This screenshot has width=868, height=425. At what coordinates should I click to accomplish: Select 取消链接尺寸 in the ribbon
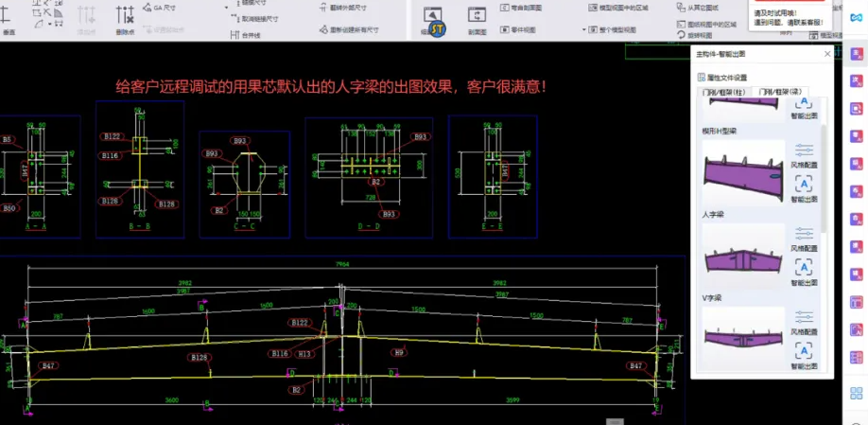[x=255, y=18]
